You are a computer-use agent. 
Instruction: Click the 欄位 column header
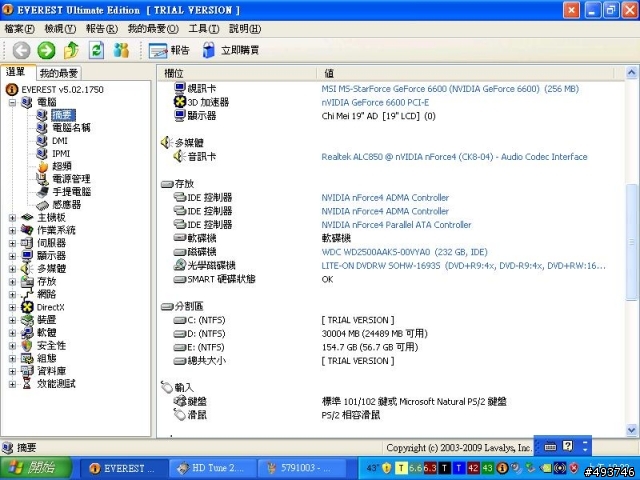coord(237,73)
